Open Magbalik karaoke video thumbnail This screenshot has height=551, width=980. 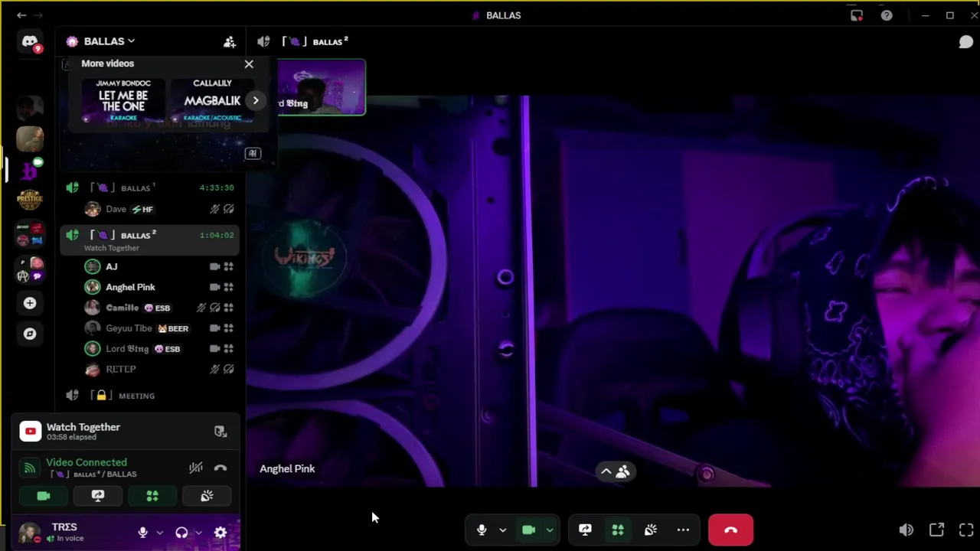(x=212, y=100)
